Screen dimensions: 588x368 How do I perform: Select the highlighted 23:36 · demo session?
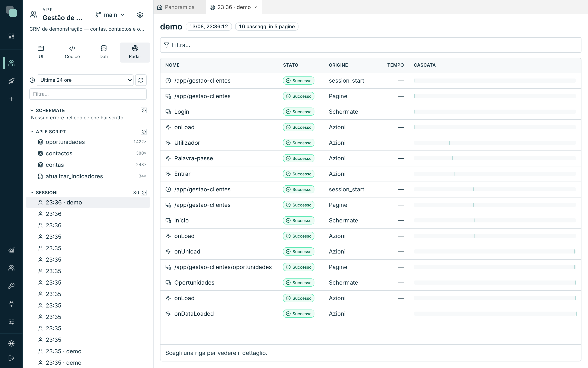(88, 202)
